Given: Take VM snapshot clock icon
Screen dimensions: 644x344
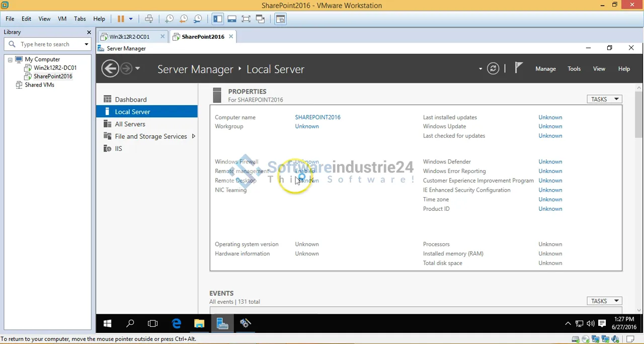Looking at the screenshot, I should 169,19.
